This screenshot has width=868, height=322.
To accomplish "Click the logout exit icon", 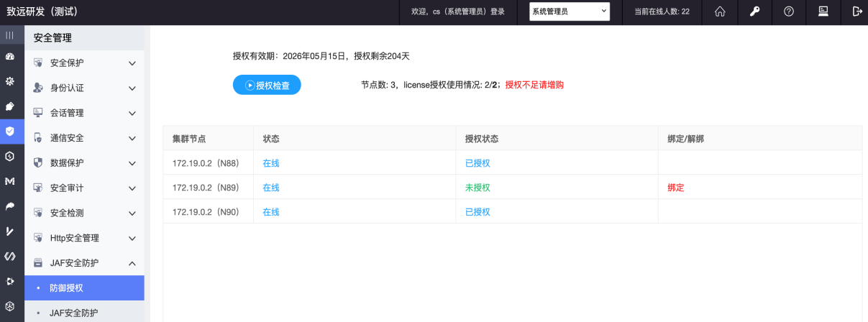I will pos(856,11).
